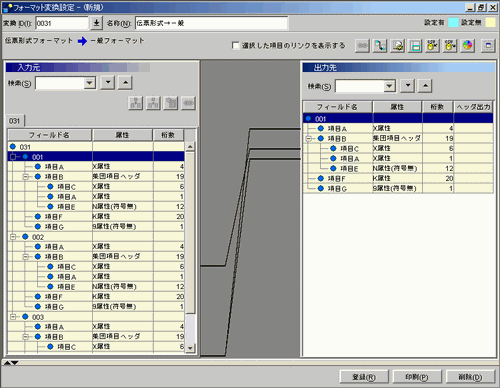The height and width of the screenshot is (388, 500).
Task: Click the 変換 ID input field
Action: tap(62, 23)
